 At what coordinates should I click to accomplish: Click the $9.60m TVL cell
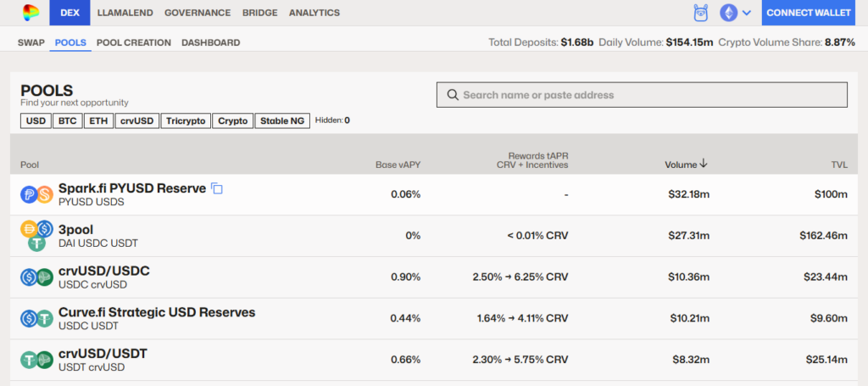tap(831, 318)
